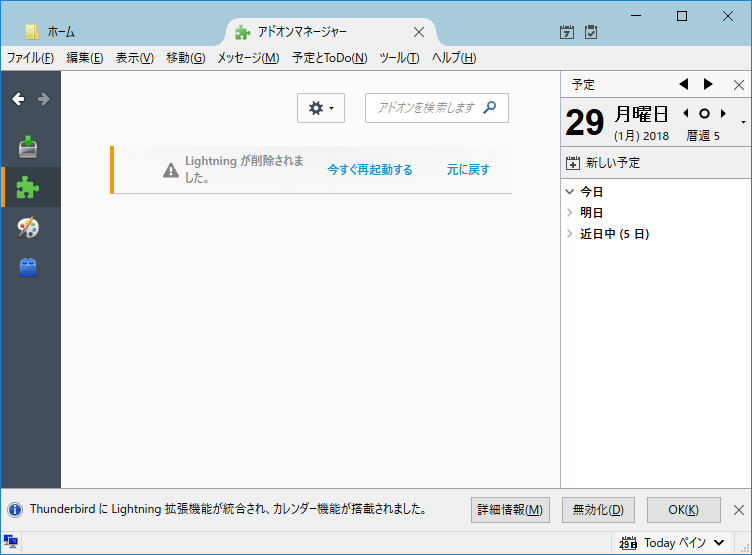This screenshot has height=555, width=752.
Task: Toggle the Today ペイン button
Action: tap(671, 543)
